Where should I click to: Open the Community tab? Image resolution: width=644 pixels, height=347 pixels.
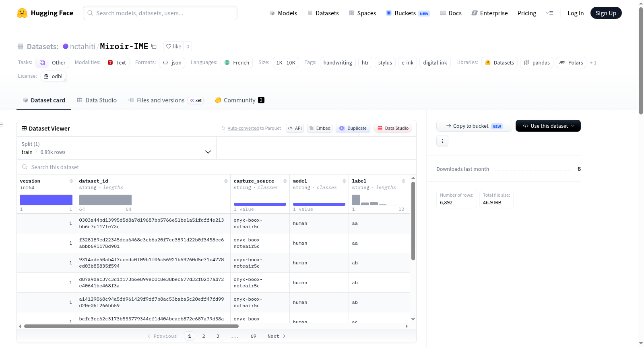239,100
